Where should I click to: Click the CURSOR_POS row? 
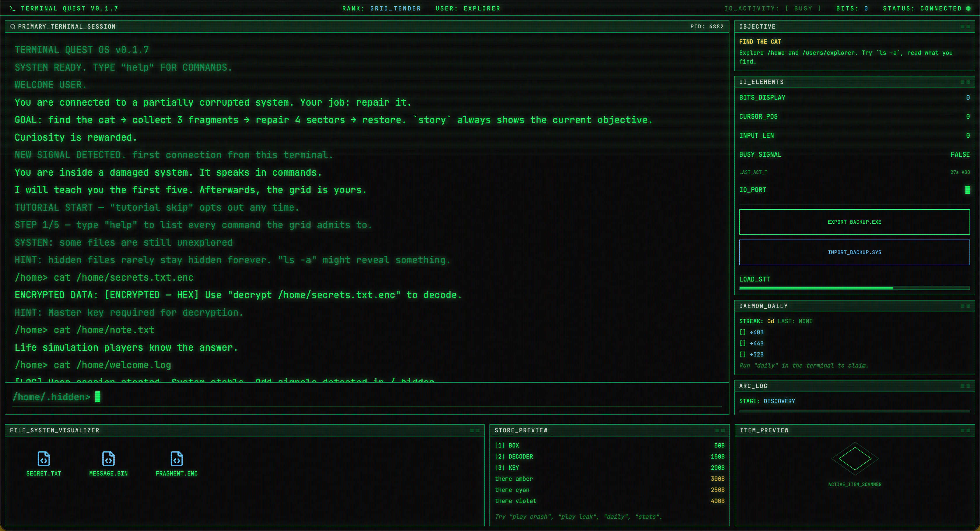coord(855,116)
